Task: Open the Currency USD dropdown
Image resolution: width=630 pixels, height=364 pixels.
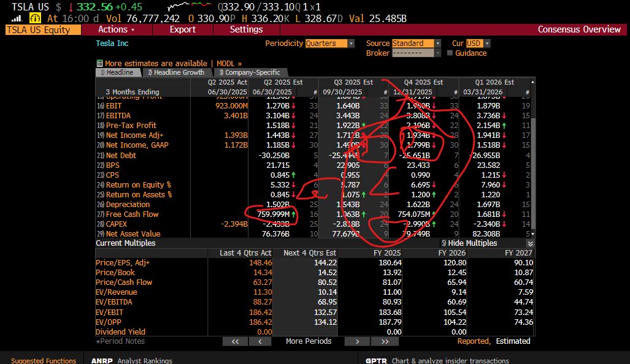Action: pyautogui.click(x=478, y=44)
